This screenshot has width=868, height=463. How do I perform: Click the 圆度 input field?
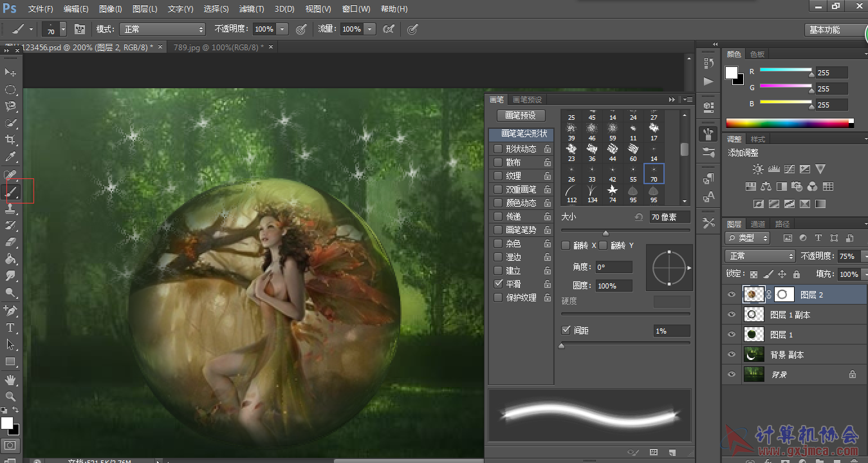click(613, 285)
